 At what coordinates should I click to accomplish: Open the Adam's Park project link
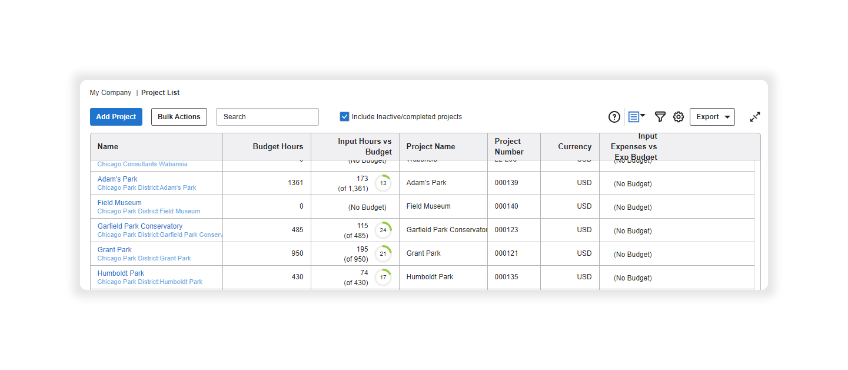tap(117, 179)
